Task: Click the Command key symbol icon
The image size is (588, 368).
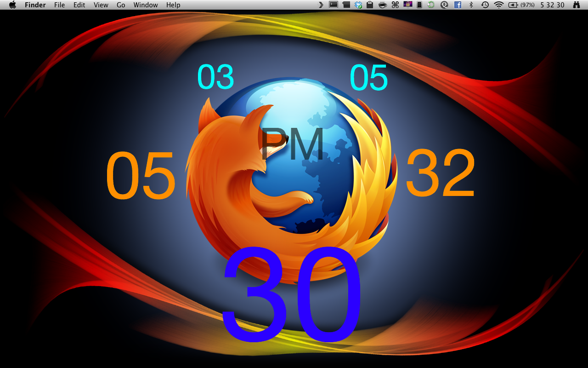Action: pyautogui.click(x=395, y=5)
